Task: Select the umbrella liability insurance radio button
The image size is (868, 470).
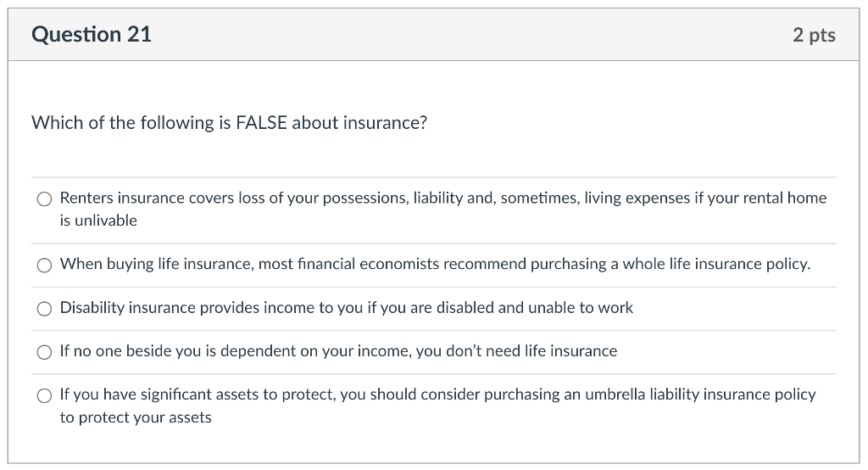Action: (x=44, y=395)
